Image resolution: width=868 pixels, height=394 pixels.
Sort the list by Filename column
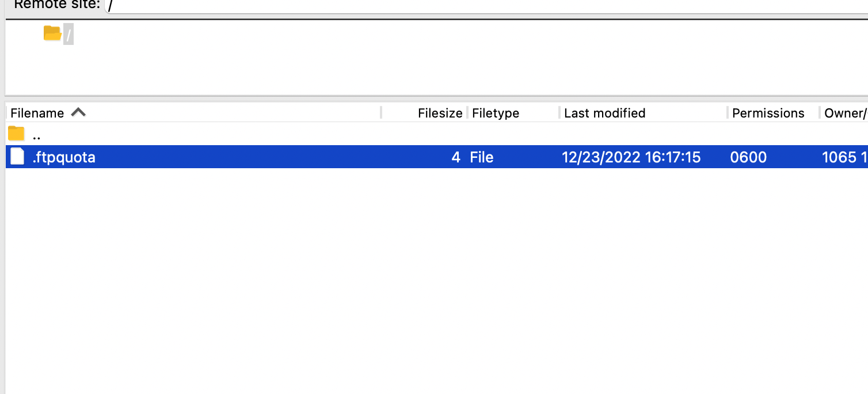(x=37, y=113)
